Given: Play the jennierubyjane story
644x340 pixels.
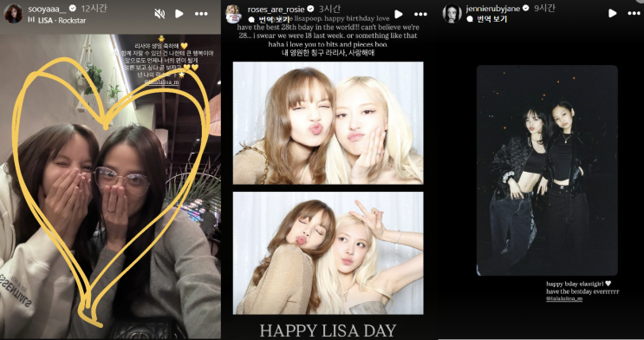Looking at the screenshot, I should [x=613, y=13].
